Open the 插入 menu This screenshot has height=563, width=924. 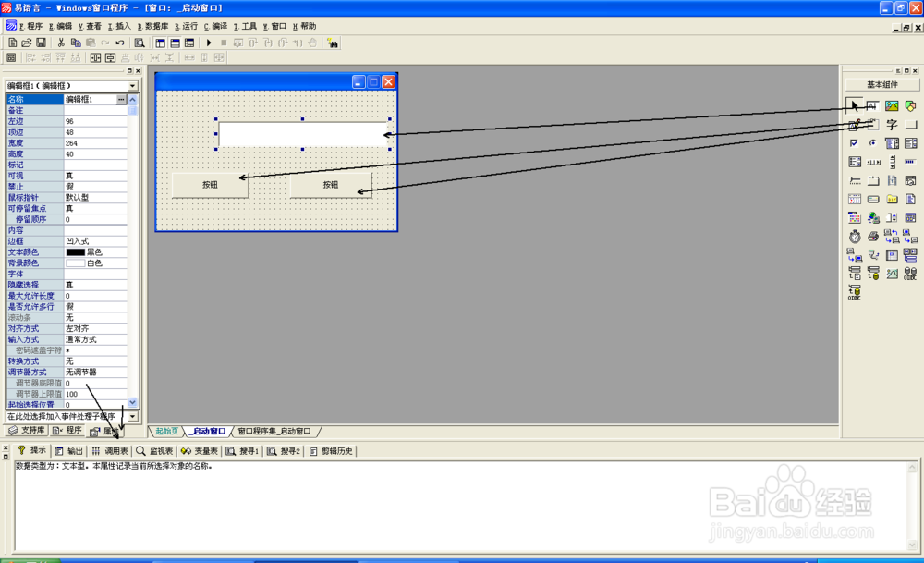(119, 26)
